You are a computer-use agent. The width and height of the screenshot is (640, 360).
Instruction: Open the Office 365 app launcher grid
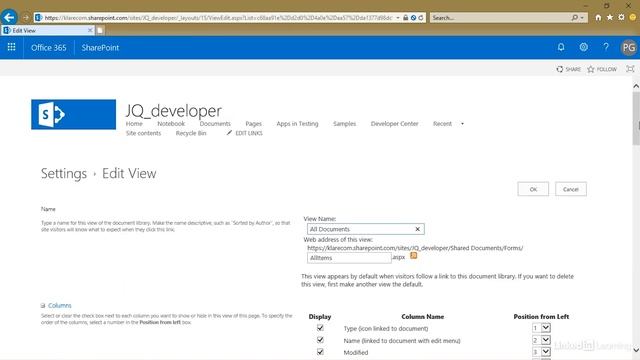pyautogui.click(x=11, y=47)
